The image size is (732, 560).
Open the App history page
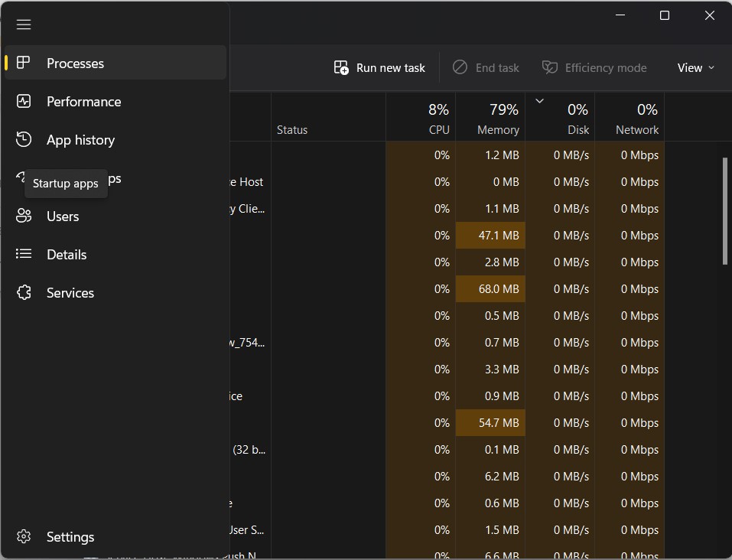(x=80, y=140)
